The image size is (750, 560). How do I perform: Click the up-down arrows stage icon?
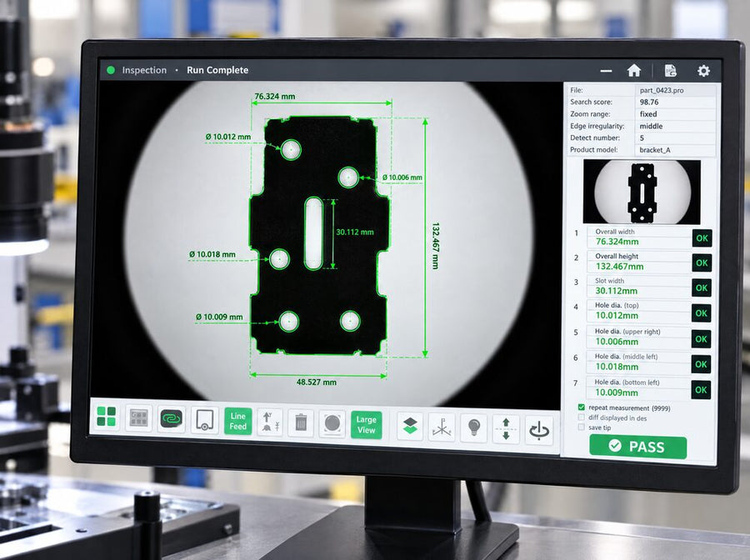tap(506, 429)
